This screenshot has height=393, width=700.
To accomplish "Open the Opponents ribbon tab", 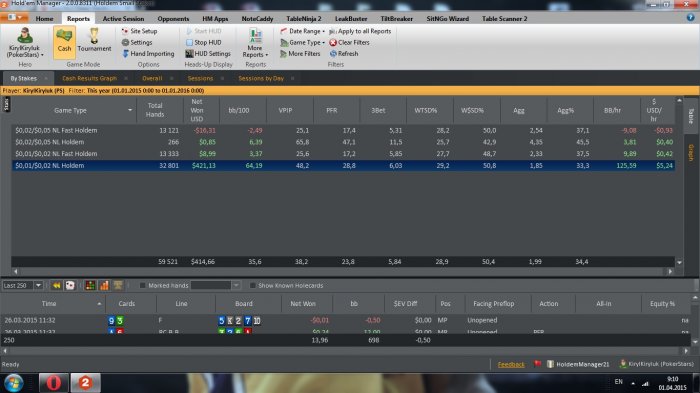I will pos(173,19).
